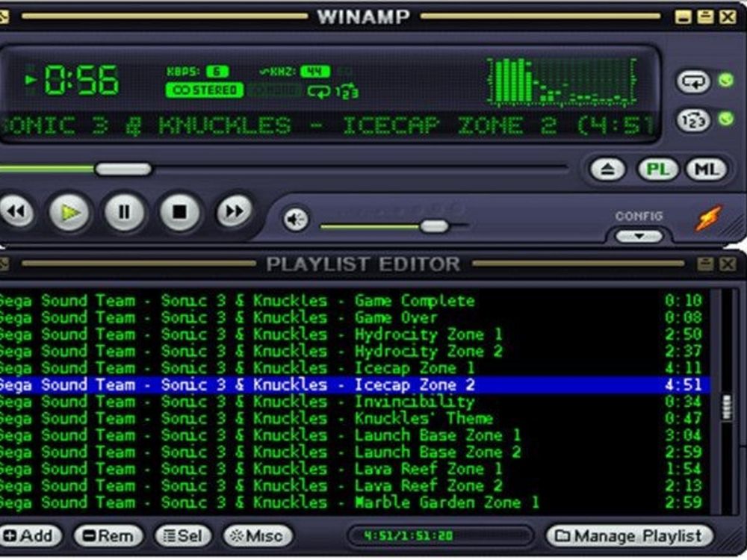The image size is (747, 560).
Task: Open the Add menu in playlist
Action: (30, 535)
